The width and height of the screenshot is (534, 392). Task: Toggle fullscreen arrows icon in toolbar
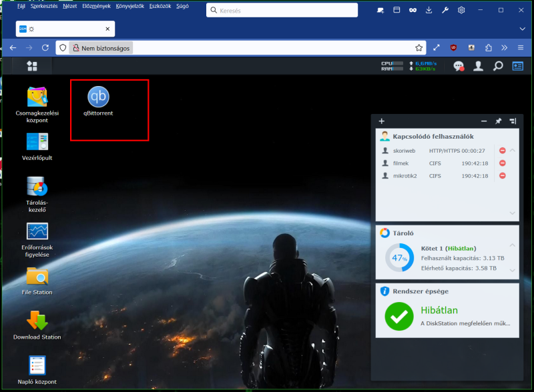pos(437,48)
